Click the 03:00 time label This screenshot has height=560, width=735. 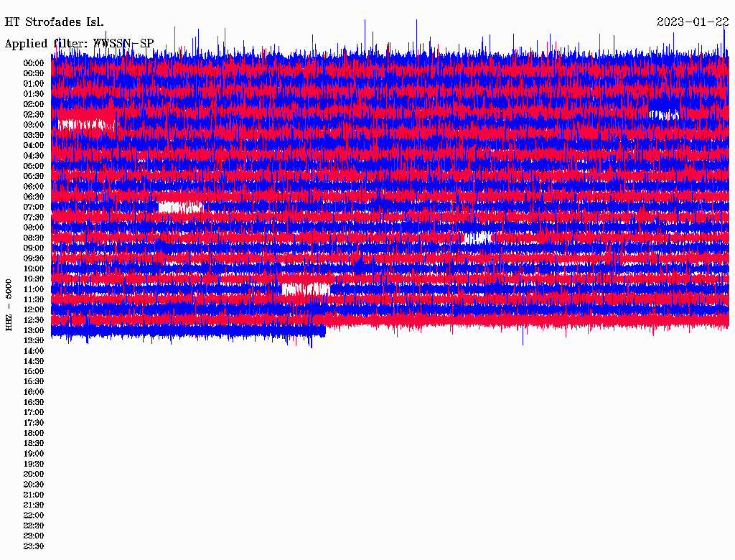point(34,125)
